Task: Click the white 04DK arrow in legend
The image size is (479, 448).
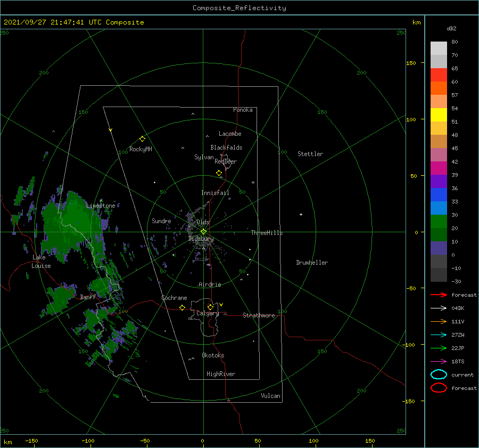Action: pyautogui.click(x=439, y=308)
